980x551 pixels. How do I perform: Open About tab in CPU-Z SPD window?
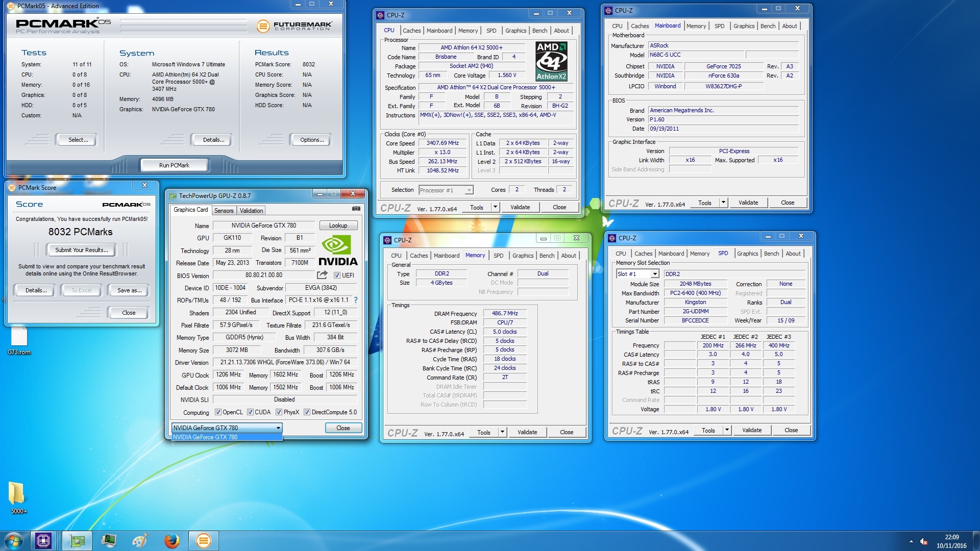point(793,254)
